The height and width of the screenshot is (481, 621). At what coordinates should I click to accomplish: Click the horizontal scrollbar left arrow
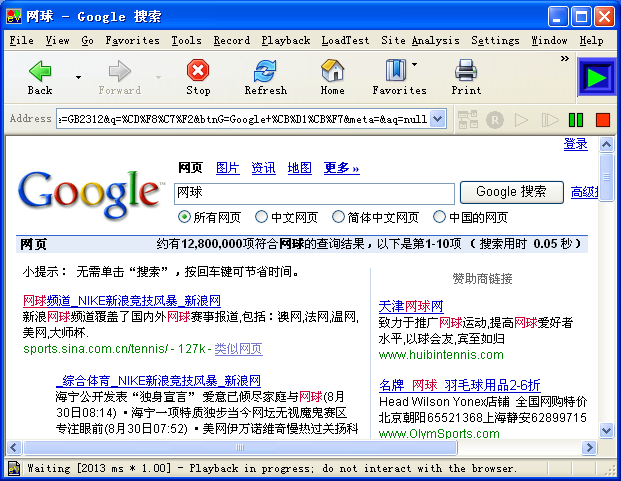(14, 447)
